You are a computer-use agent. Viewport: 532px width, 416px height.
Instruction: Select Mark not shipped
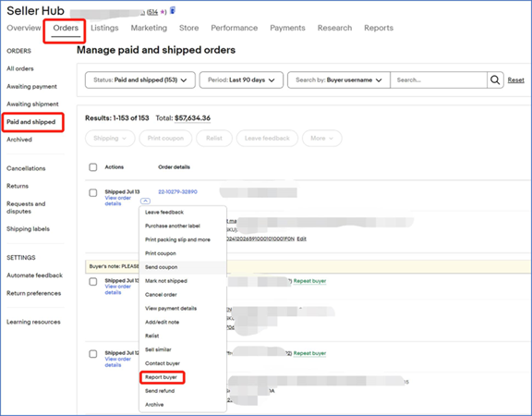click(166, 281)
